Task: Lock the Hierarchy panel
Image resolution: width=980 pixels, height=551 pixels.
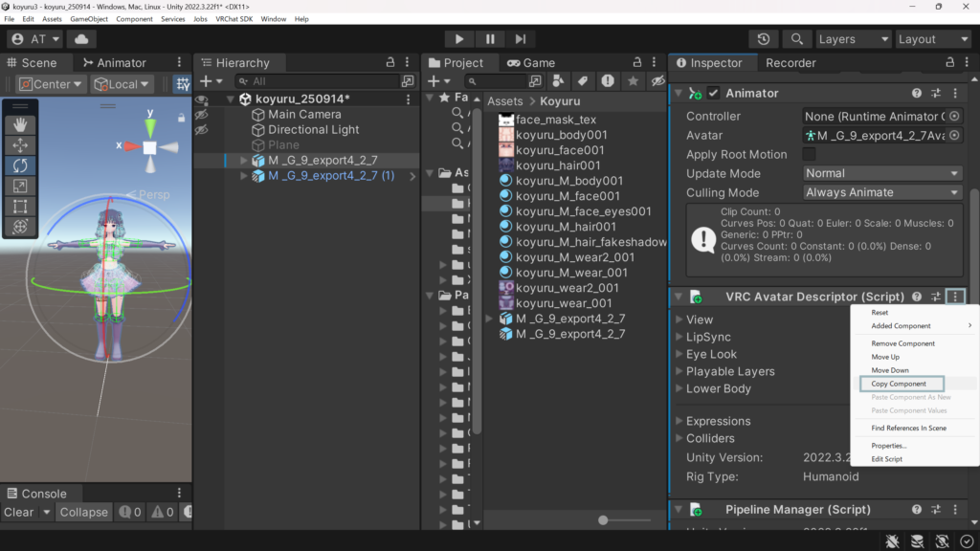Action: pyautogui.click(x=390, y=62)
